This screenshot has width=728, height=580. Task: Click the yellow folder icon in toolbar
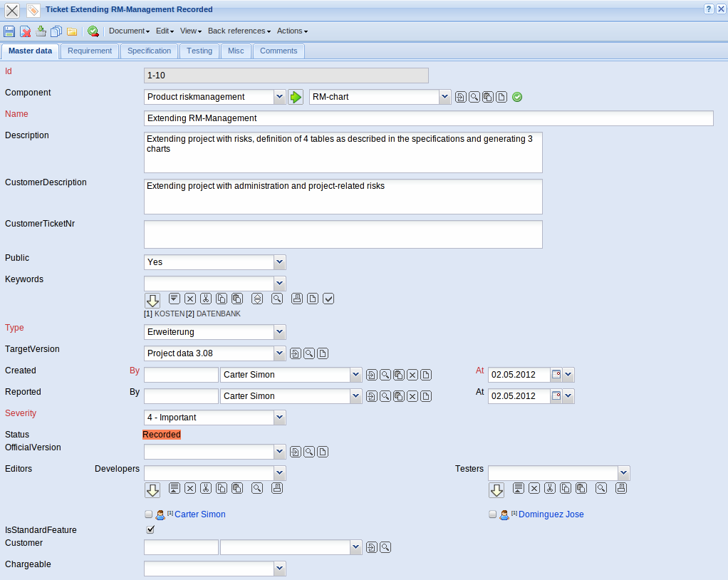point(72,31)
